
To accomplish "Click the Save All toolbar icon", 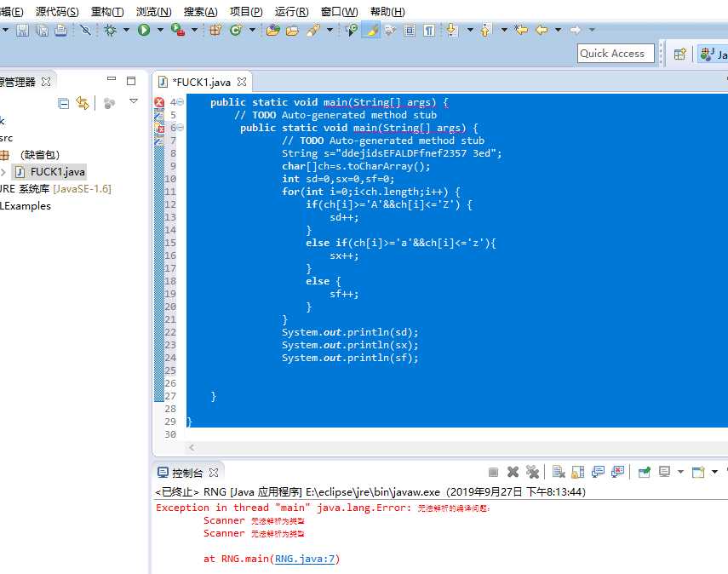I will (x=42, y=30).
